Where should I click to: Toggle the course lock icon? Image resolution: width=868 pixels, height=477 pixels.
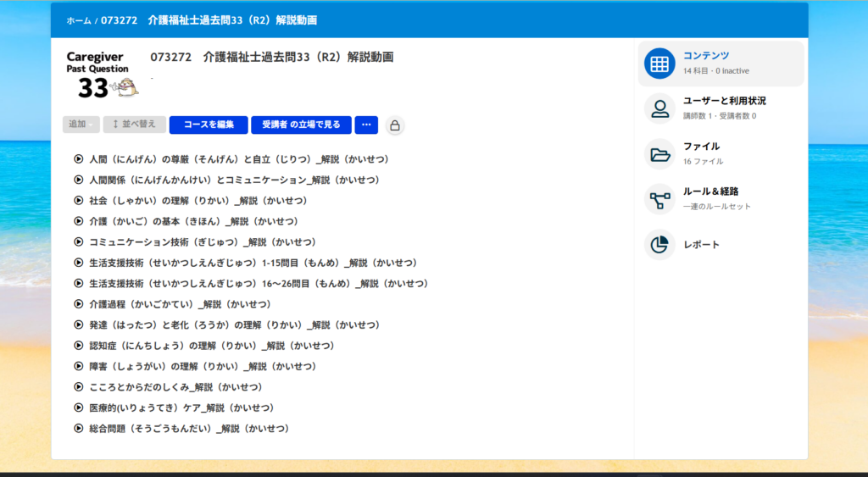394,125
